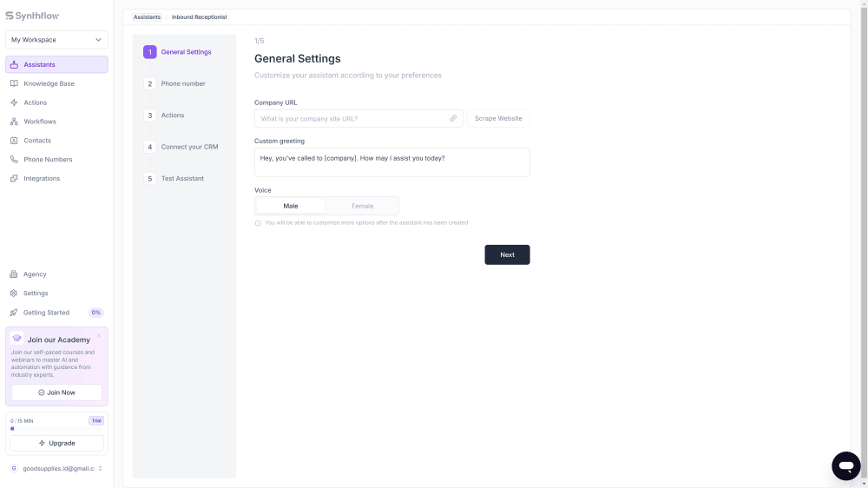This screenshot has height=488, width=868.
Task: Click step 1 number badge
Action: (149, 52)
